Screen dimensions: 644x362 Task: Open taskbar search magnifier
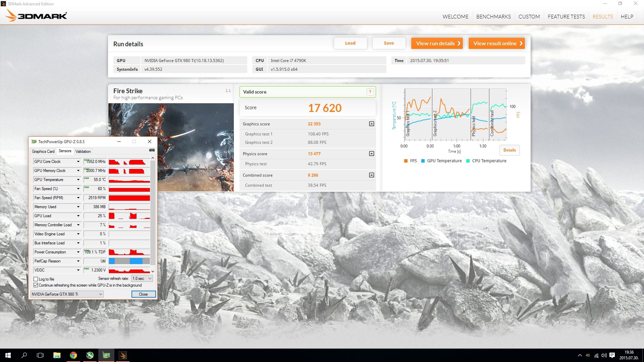click(24, 355)
